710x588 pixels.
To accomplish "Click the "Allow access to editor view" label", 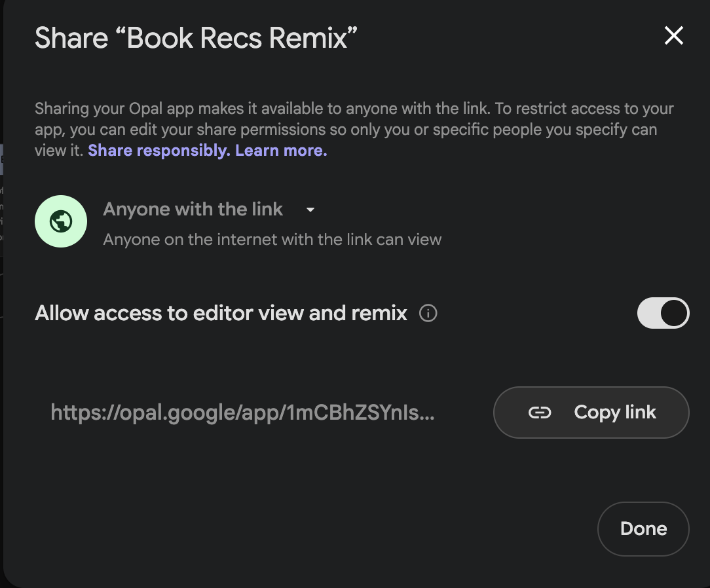I will coord(221,314).
